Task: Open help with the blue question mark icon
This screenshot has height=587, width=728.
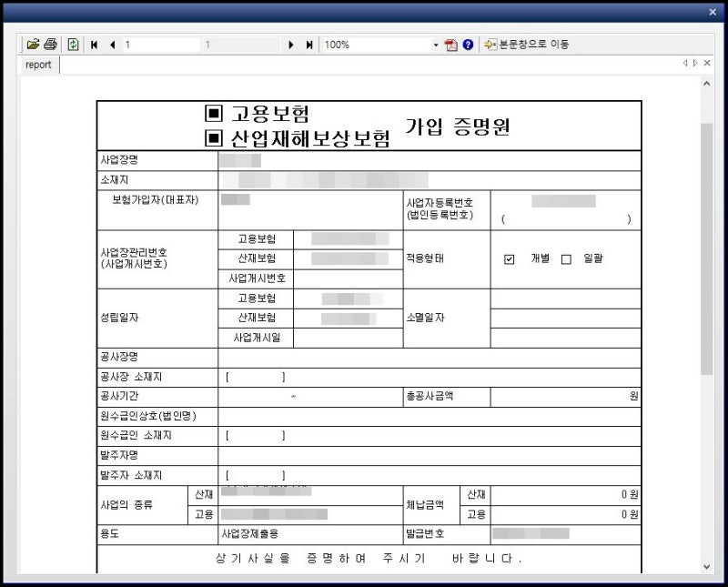Action: [468, 45]
